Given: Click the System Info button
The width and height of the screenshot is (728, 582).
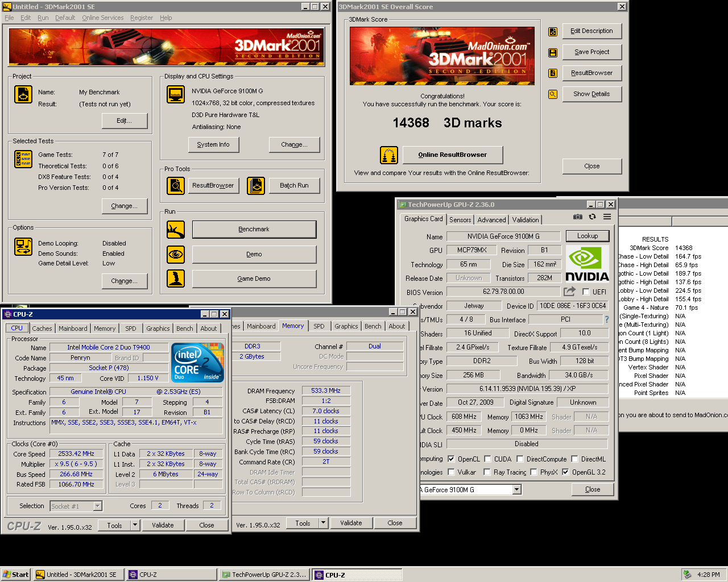Looking at the screenshot, I should [x=213, y=144].
